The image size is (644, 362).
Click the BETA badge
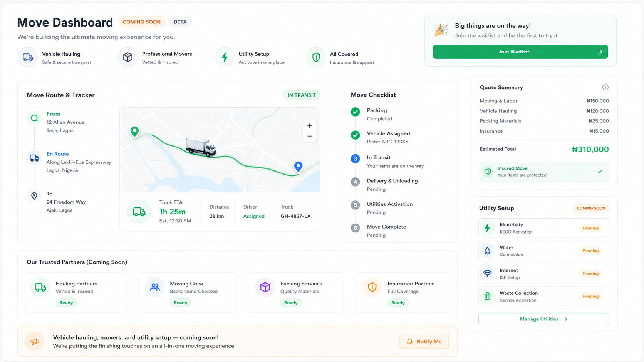(180, 22)
